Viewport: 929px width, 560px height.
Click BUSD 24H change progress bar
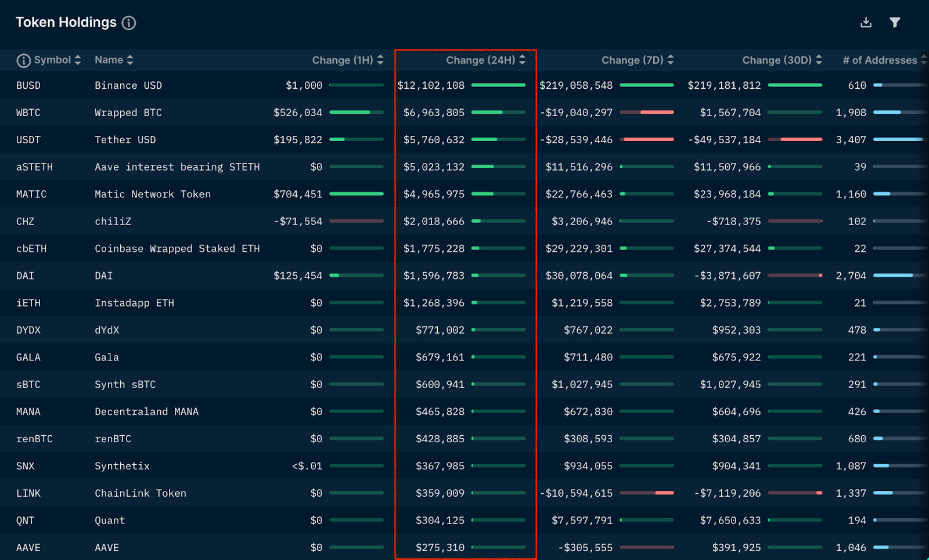click(x=499, y=85)
